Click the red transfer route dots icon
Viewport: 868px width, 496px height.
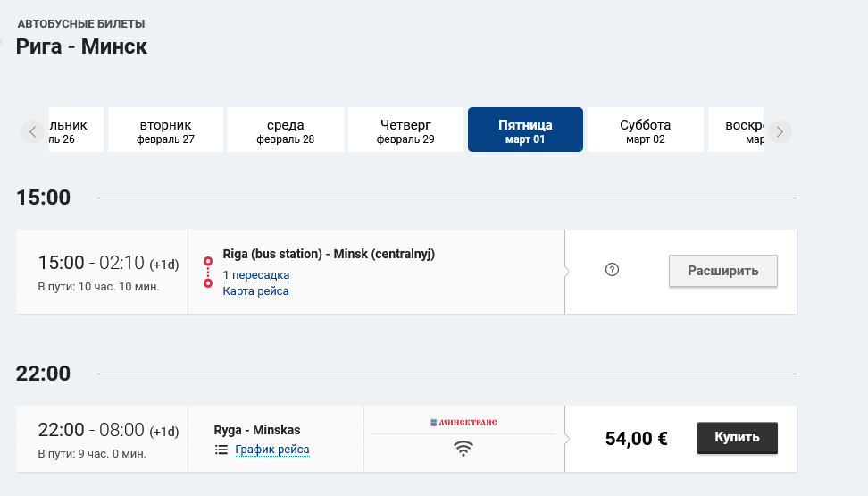pos(208,272)
